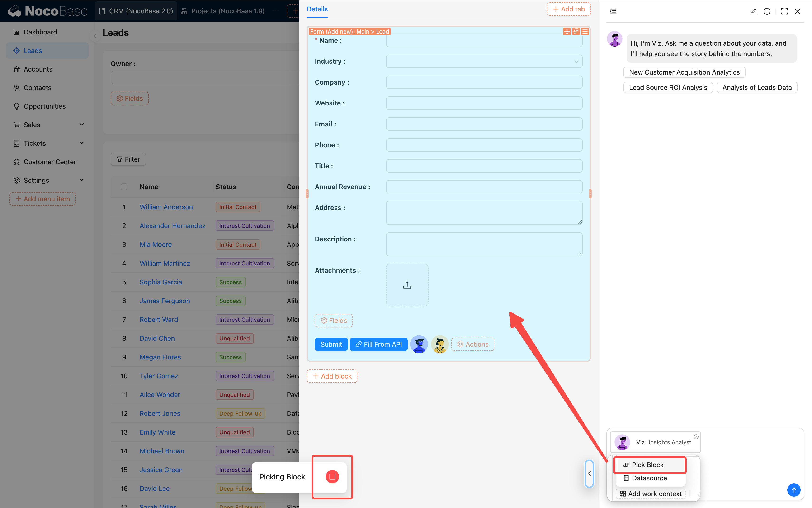Screen dimensions: 812x508
Task: Move the Lead form block using the drag icon
Action: click(x=567, y=31)
